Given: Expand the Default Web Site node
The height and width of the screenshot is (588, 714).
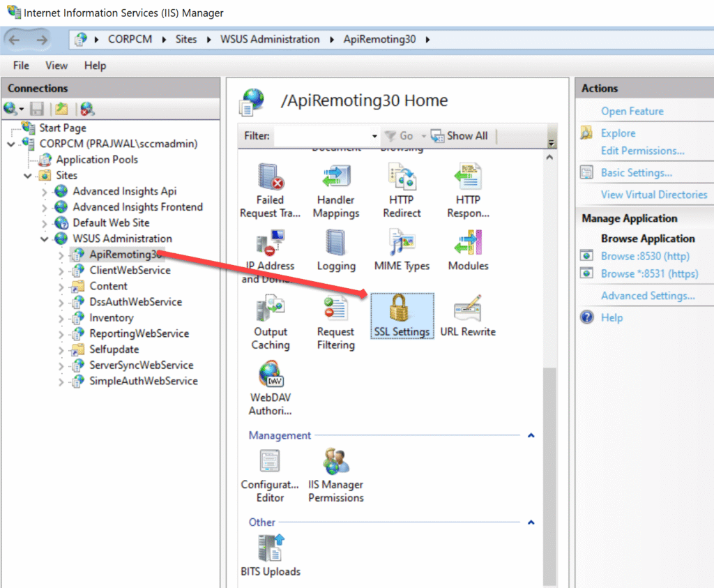Looking at the screenshot, I should point(44,224).
